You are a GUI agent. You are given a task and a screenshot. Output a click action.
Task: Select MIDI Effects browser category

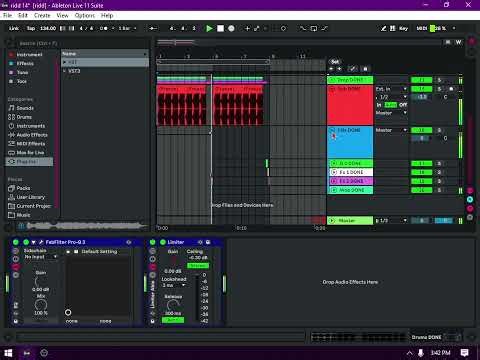pyautogui.click(x=27, y=144)
